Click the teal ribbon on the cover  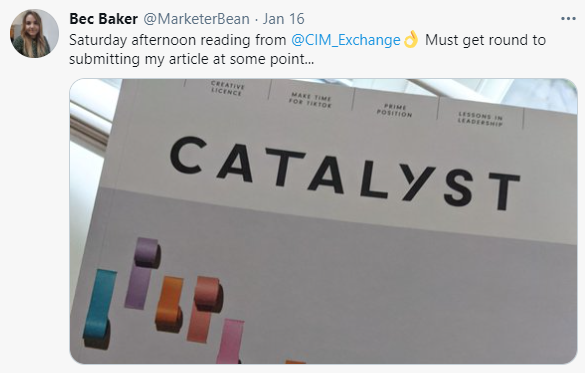click(x=98, y=308)
